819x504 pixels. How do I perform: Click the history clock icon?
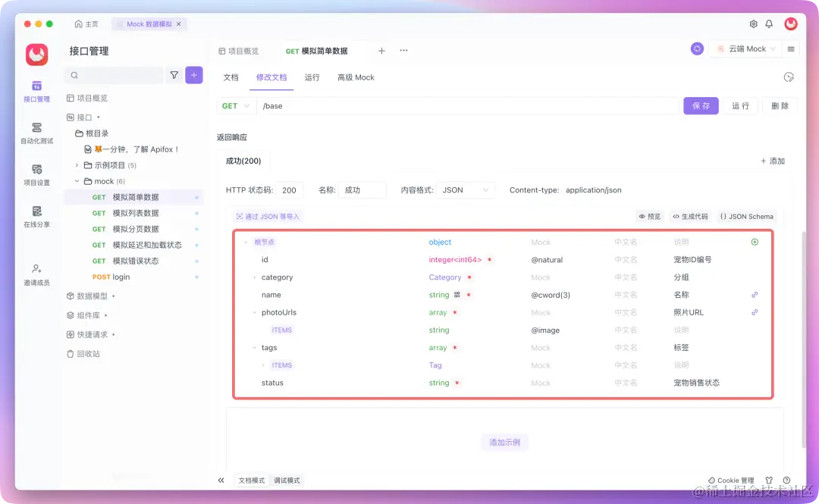789,77
